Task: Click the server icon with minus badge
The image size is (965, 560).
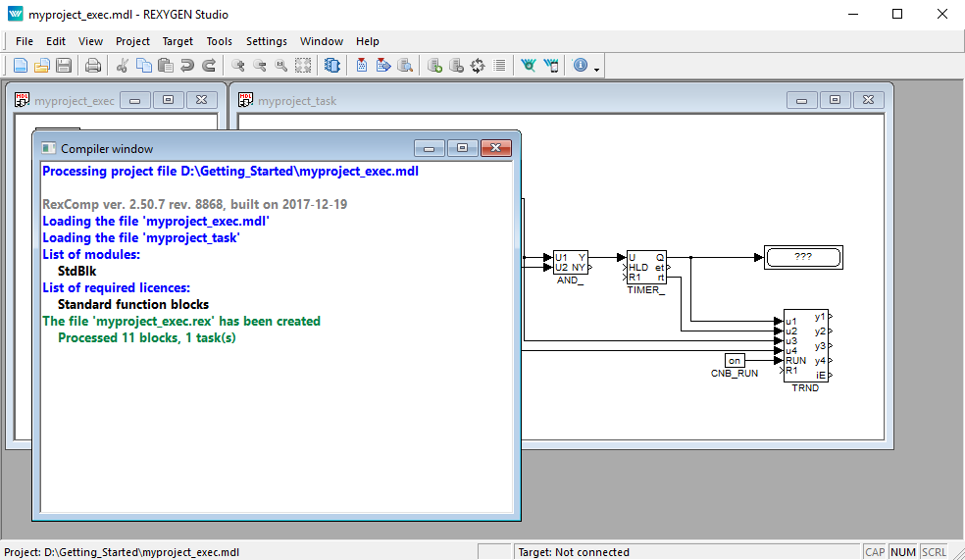Action: [x=456, y=66]
